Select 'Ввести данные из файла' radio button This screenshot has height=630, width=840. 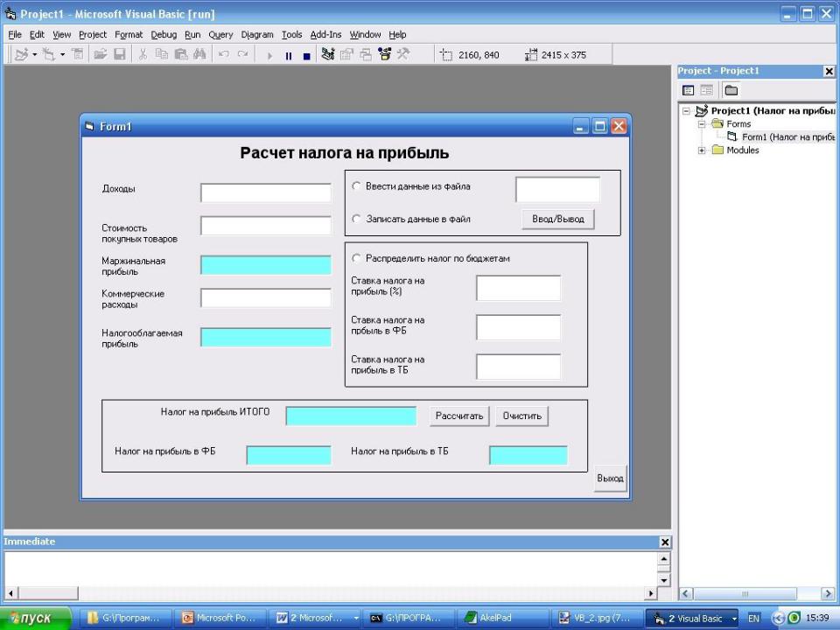[x=356, y=185]
